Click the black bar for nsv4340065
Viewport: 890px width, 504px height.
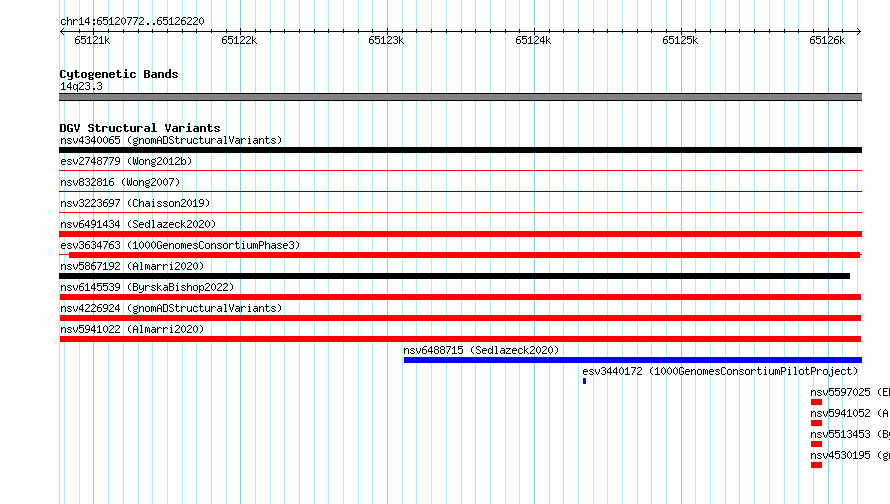pyautogui.click(x=460, y=150)
